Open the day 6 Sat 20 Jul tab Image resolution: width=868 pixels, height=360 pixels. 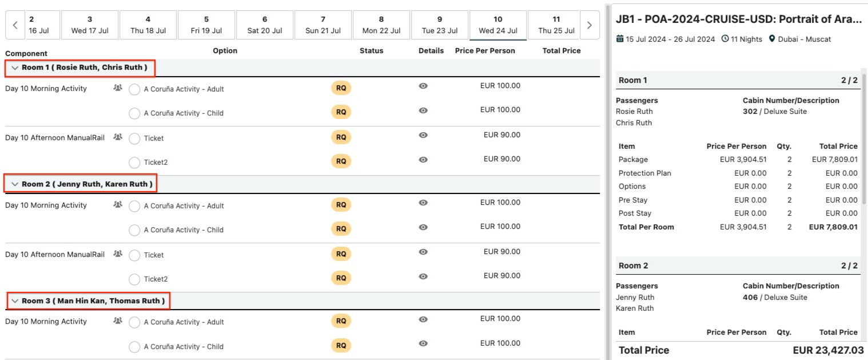point(264,25)
